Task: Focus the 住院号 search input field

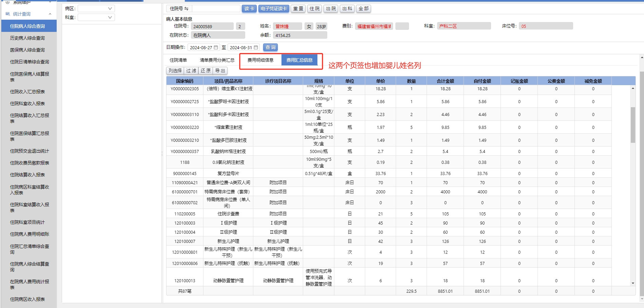Action: tap(216, 8)
